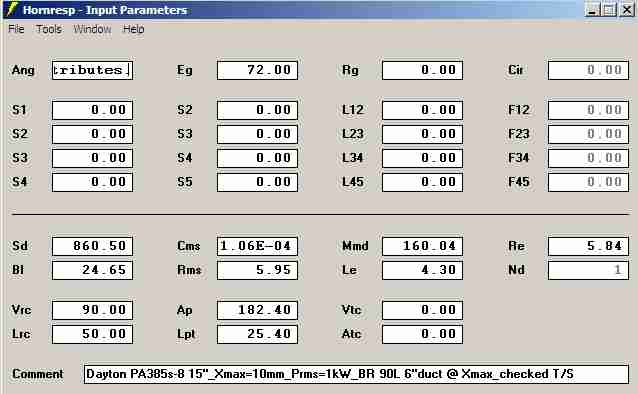Select the Mmd field showing 160.04

pos(422,246)
